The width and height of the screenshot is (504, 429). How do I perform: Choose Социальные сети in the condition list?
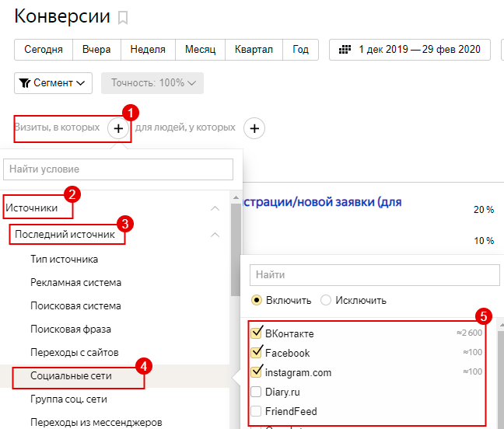[72, 376]
